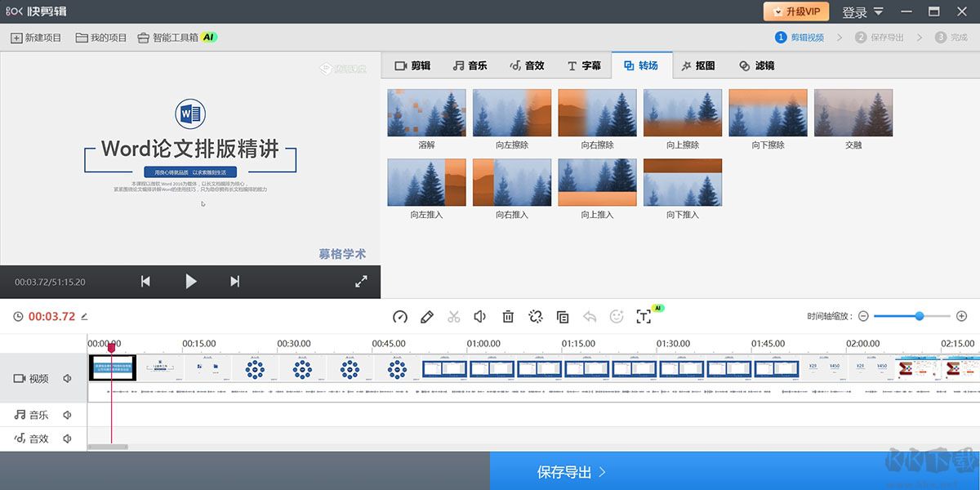980x490 pixels.
Task: Mute the 视频 video track
Action: [67, 378]
